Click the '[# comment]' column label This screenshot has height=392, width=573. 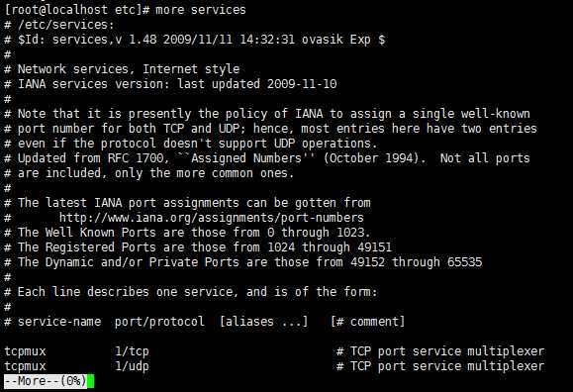[x=367, y=322]
